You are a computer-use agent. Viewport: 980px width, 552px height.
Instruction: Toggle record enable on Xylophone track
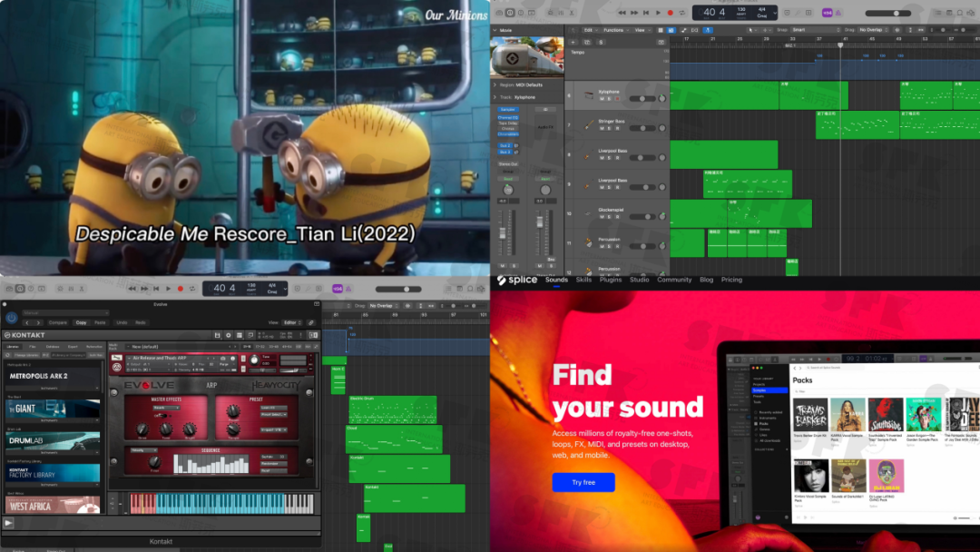point(618,99)
